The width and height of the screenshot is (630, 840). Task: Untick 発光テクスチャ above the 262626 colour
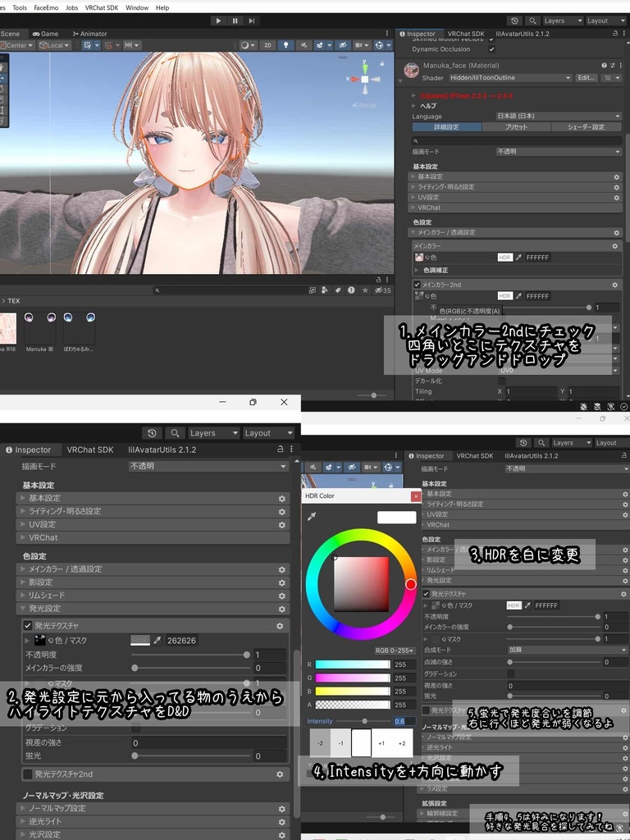click(28, 625)
